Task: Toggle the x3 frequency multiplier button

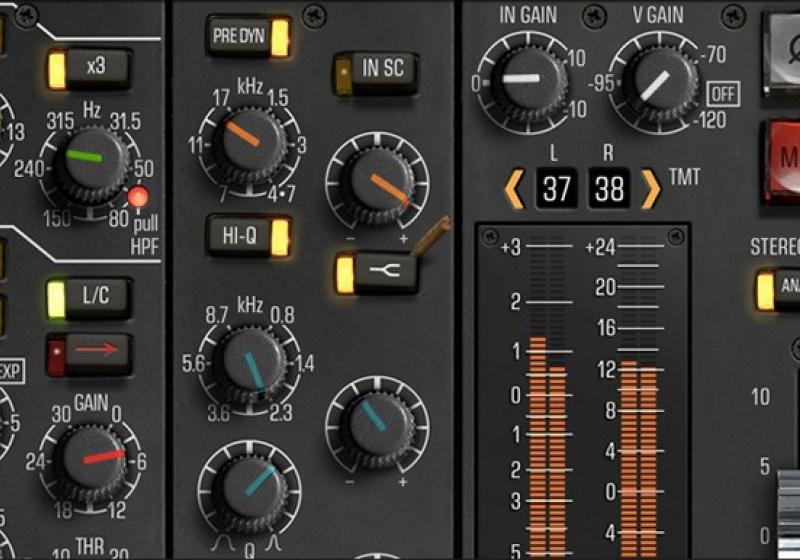Action: coord(89,69)
